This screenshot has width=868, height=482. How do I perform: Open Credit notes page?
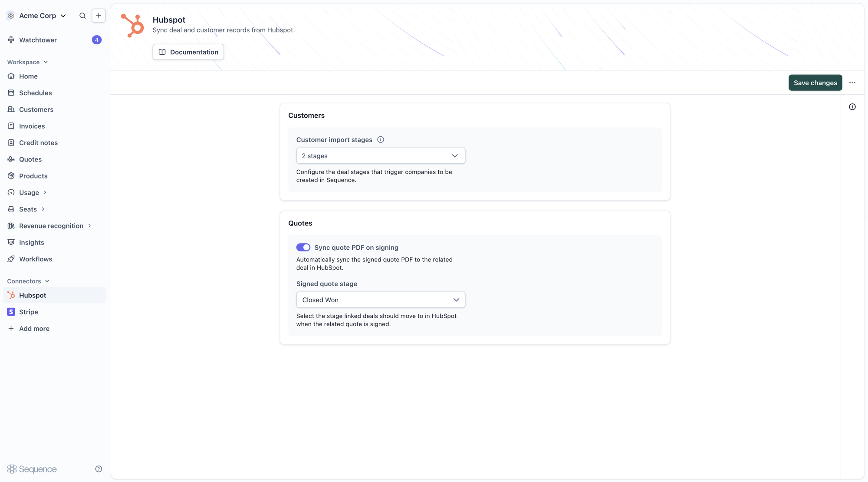coord(38,143)
